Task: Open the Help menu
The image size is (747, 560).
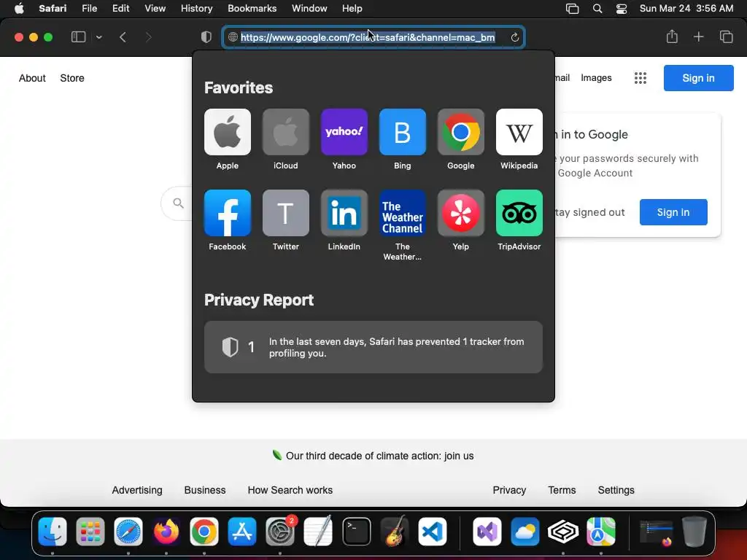Action: click(x=352, y=9)
